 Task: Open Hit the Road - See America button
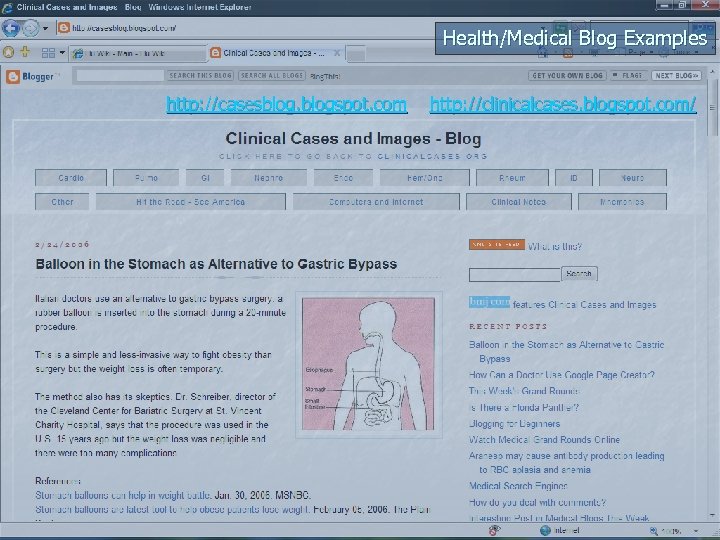(x=191, y=202)
